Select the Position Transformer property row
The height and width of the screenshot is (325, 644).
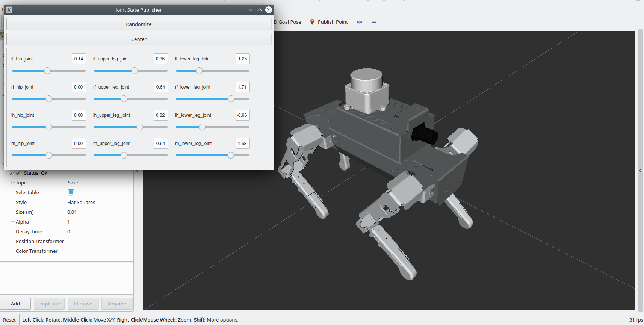40,241
